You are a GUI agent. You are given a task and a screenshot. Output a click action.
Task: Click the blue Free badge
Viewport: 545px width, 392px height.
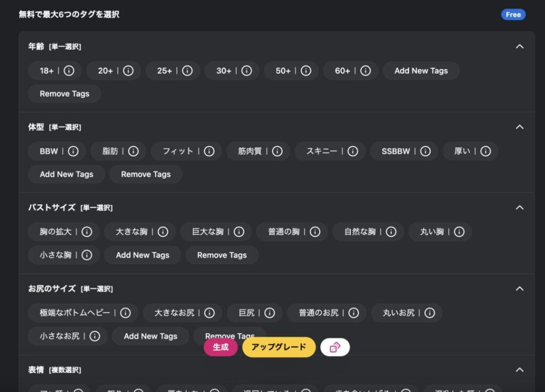click(x=513, y=14)
